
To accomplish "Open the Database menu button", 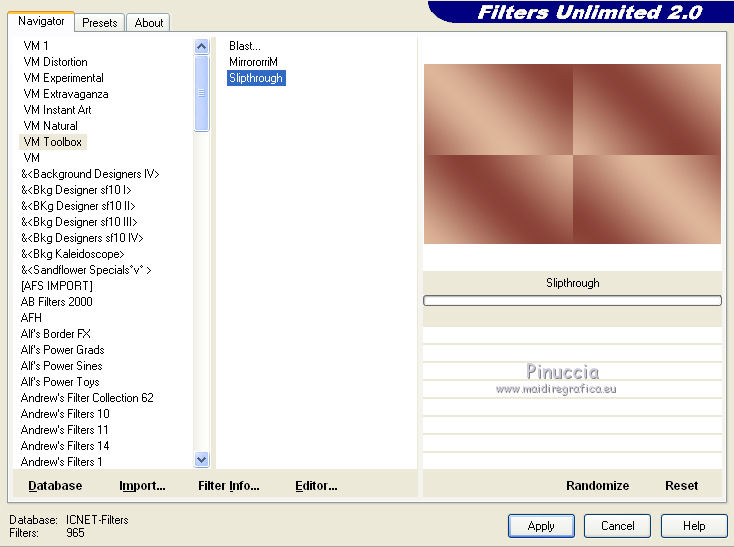I will click(55, 486).
